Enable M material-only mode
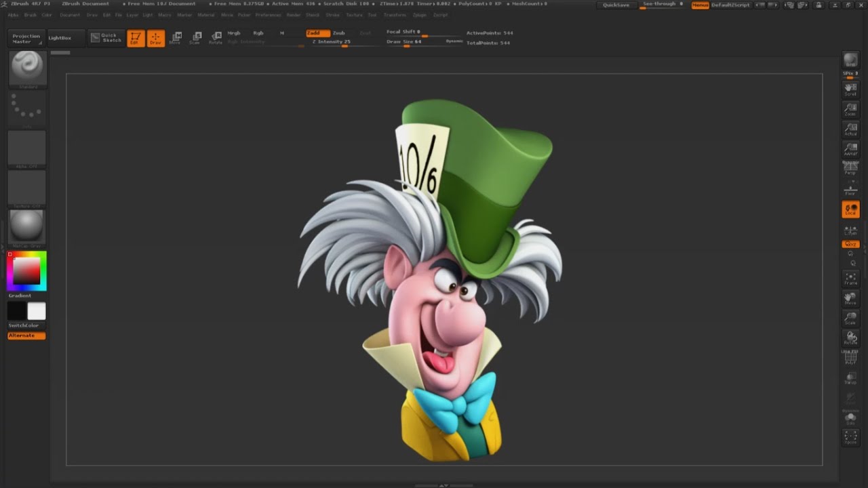868x488 pixels. [x=282, y=33]
